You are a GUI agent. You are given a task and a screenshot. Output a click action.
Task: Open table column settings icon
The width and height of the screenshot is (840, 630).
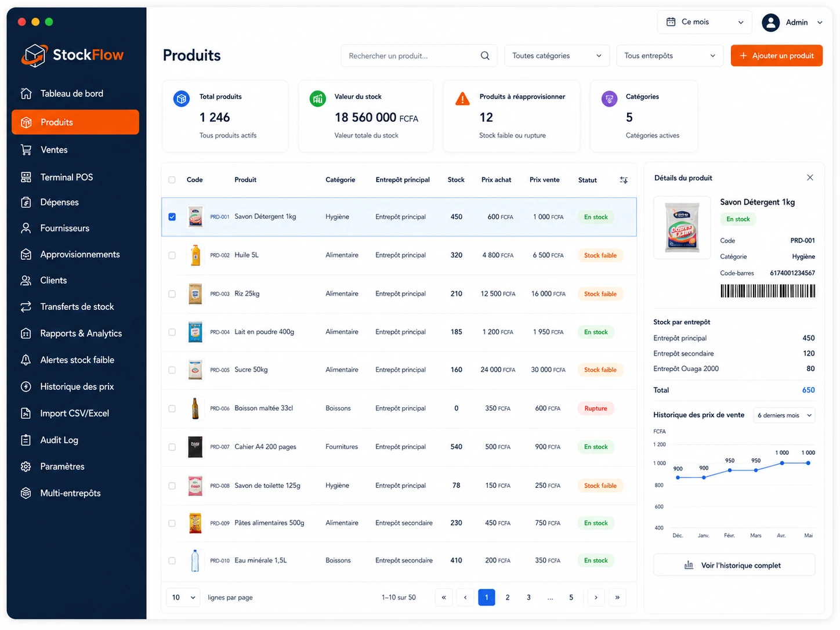(624, 180)
